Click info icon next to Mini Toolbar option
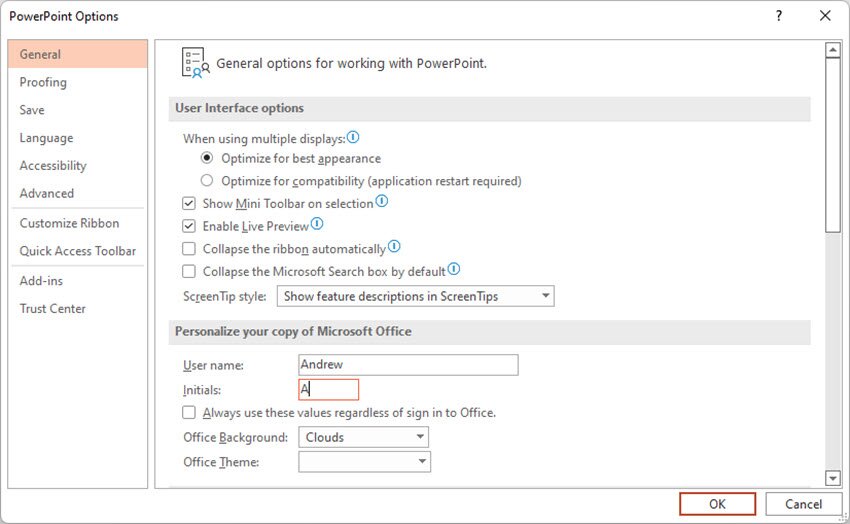The width and height of the screenshot is (850, 524). click(x=381, y=202)
